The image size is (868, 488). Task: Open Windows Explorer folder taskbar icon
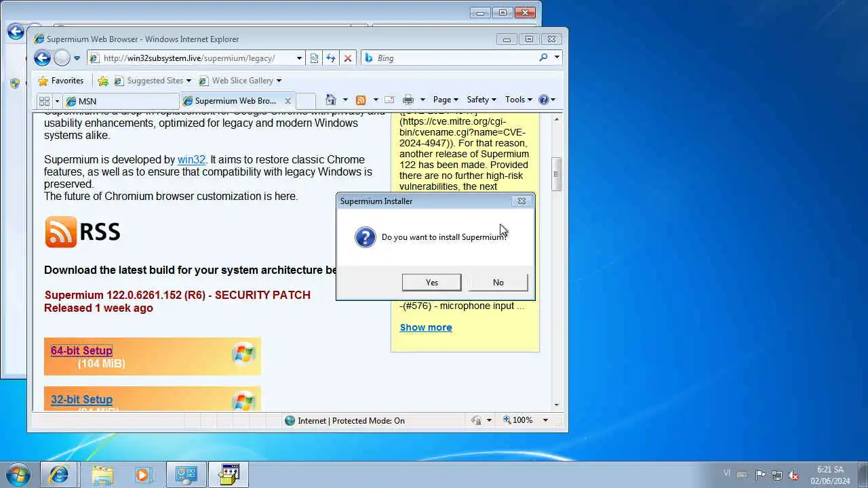point(102,474)
